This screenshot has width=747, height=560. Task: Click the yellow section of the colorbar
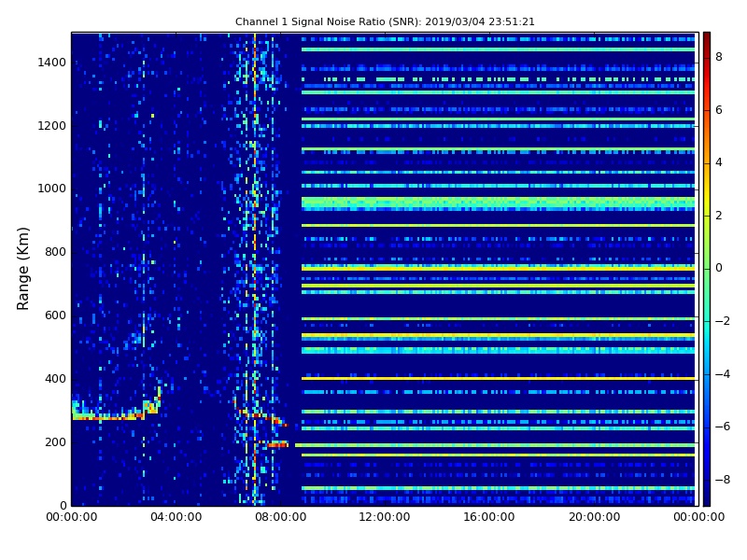point(707,190)
